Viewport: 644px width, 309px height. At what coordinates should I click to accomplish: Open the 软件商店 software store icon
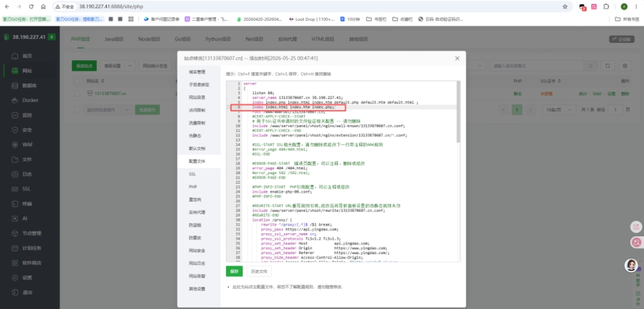pos(15,263)
